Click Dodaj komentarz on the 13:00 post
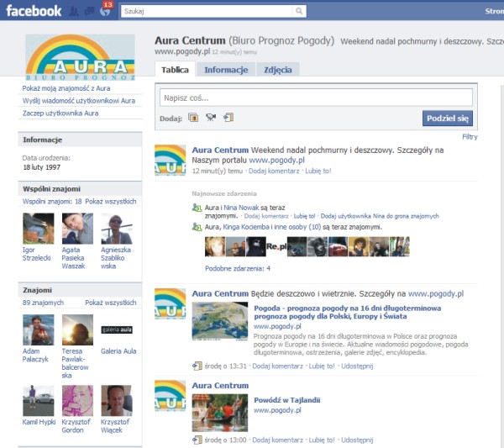 tap(277, 440)
